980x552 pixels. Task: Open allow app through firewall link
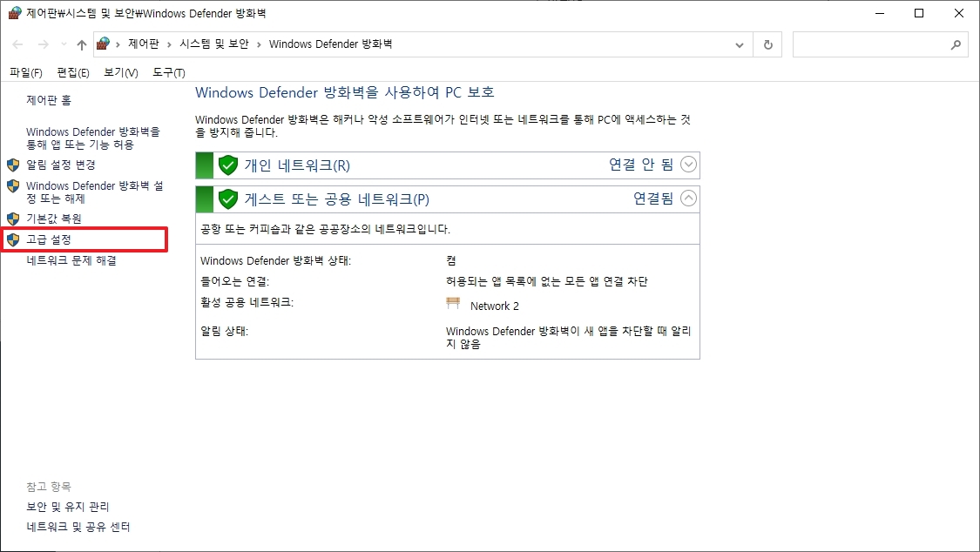[93, 138]
